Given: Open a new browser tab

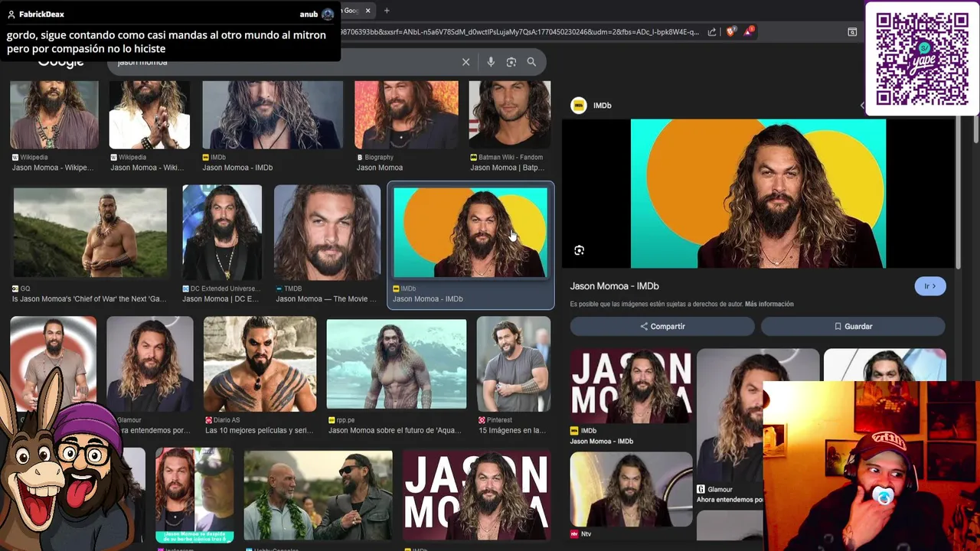Looking at the screenshot, I should [x=387, y=11].
